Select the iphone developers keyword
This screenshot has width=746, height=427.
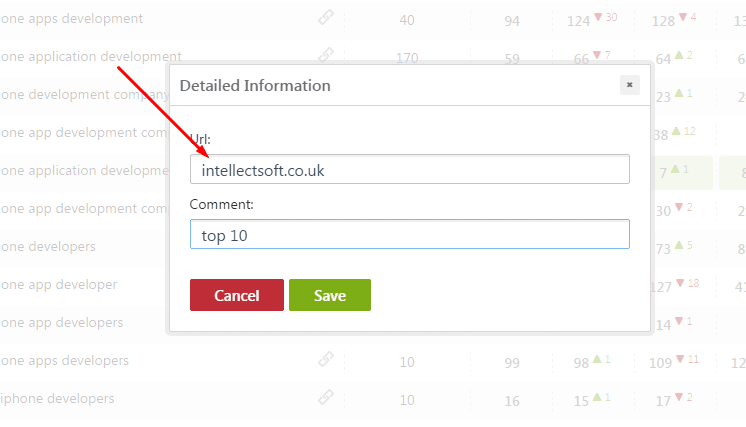coord(57,398)
